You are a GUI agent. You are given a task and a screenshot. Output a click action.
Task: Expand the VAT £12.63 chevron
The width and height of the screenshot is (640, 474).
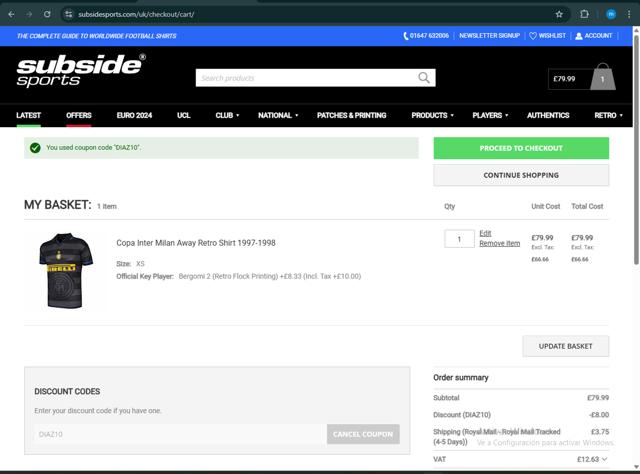(604, 459)
